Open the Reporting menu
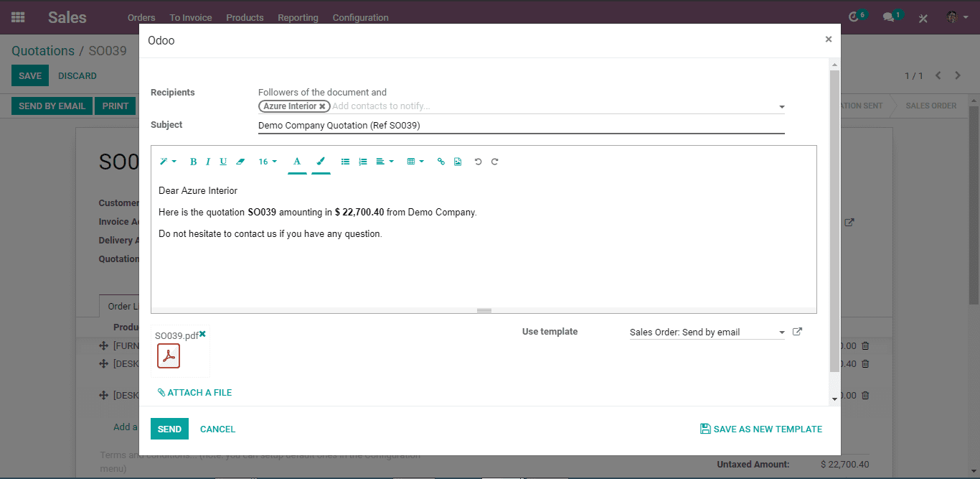 click(298, 17)
